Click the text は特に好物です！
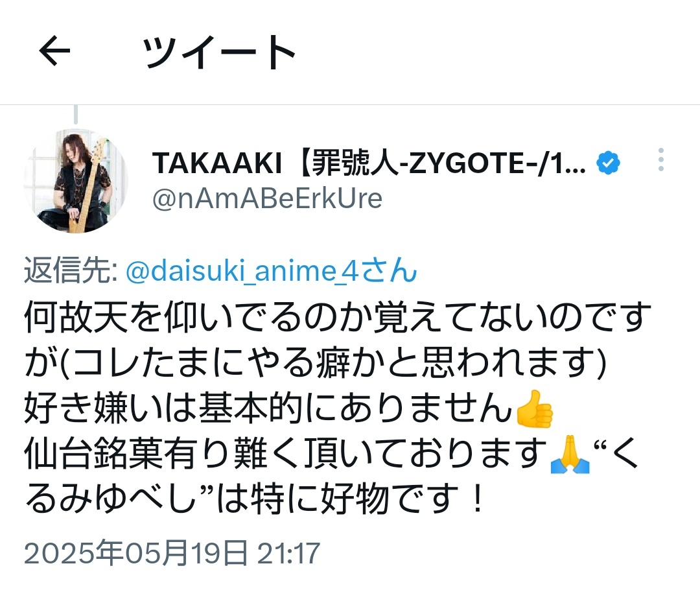Screen dimensions: 700x590 [x=351, y=500]
